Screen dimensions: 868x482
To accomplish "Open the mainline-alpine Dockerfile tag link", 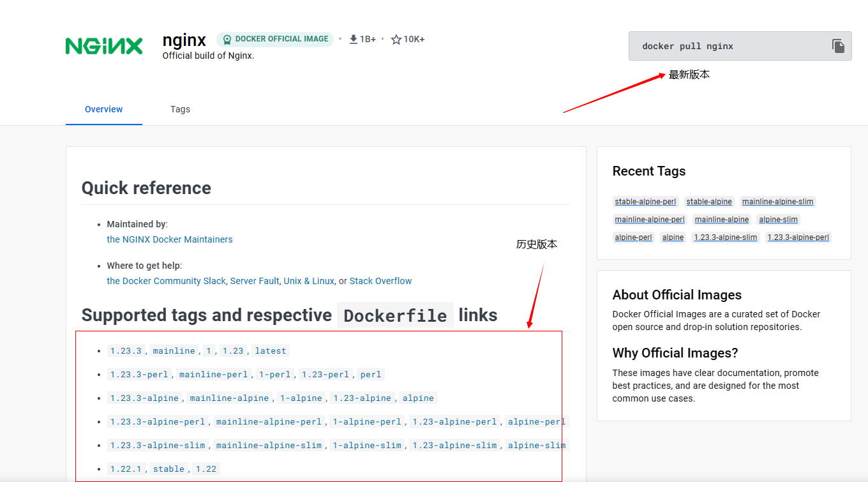I will pyautogui.click(x=229, y=398).
